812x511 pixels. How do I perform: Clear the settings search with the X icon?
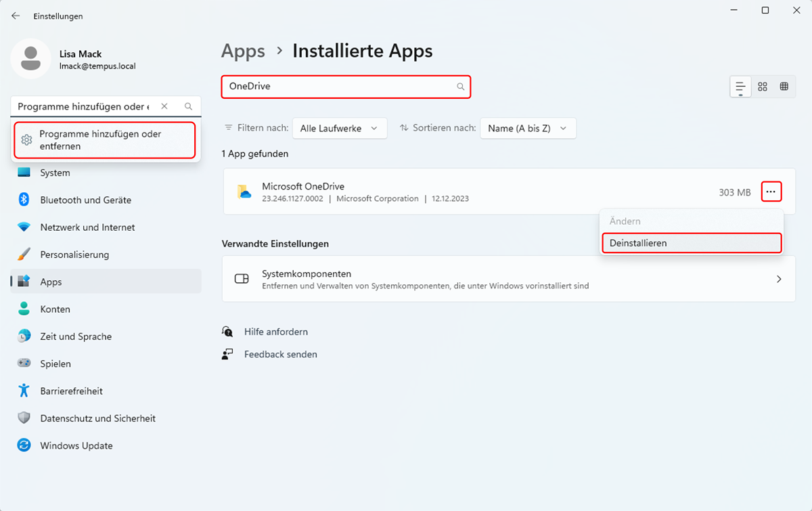(164, 106)
